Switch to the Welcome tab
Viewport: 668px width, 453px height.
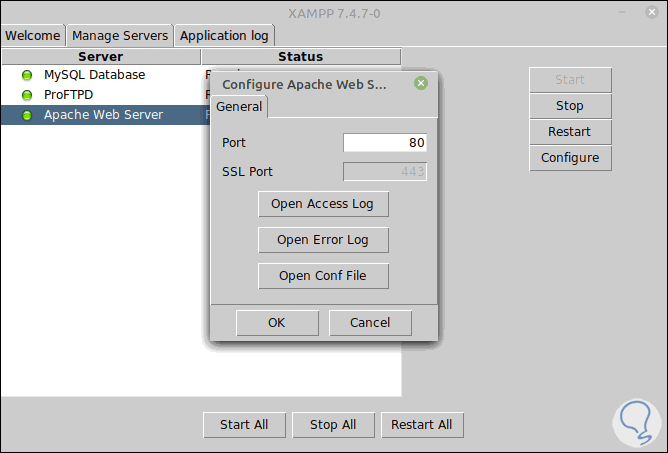33,36
